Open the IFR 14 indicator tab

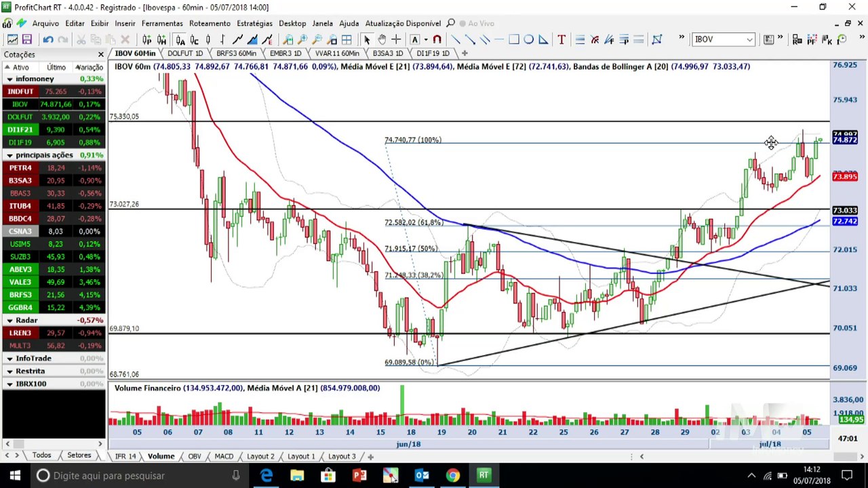click(x=125, y=456)
